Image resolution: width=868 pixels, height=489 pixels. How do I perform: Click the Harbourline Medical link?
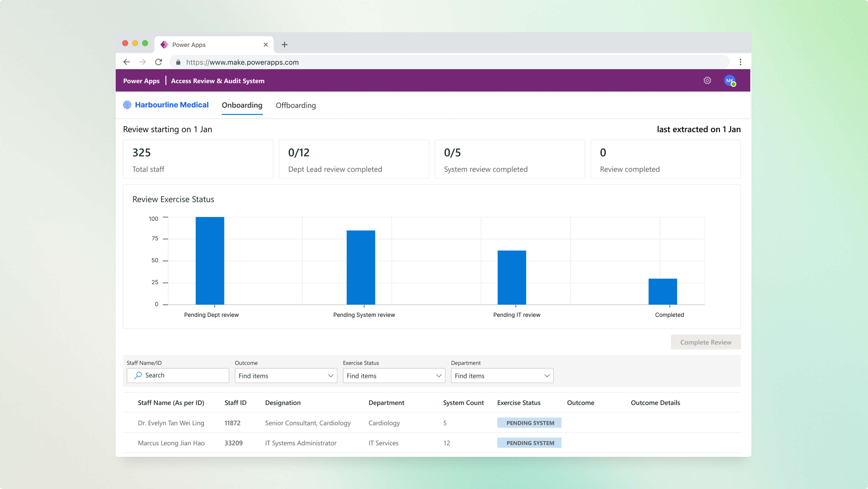click(x=172, y=105)
